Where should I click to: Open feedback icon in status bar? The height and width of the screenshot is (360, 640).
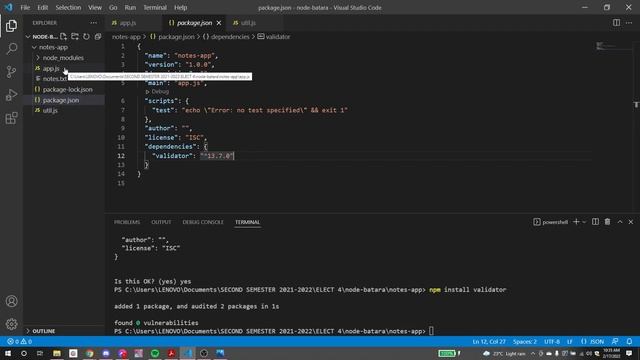click(x=615, y=341)
